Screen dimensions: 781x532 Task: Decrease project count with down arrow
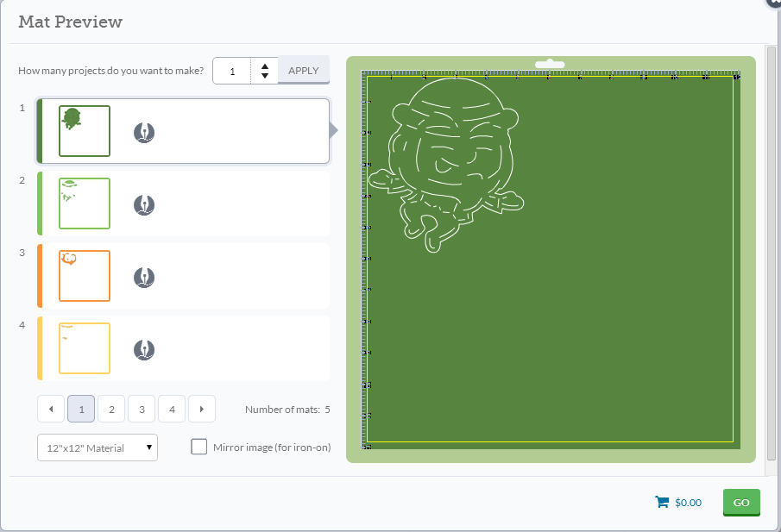(x=265, y=76)
